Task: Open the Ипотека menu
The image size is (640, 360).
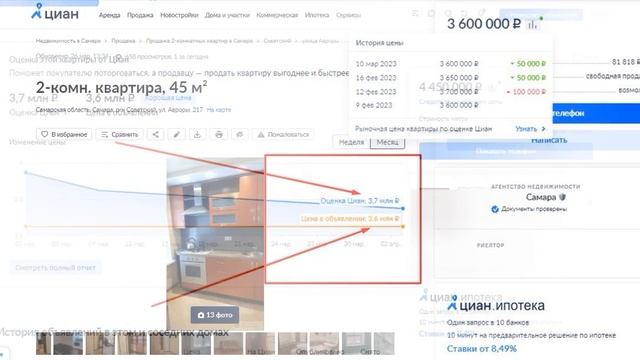Action: point(317,15)
